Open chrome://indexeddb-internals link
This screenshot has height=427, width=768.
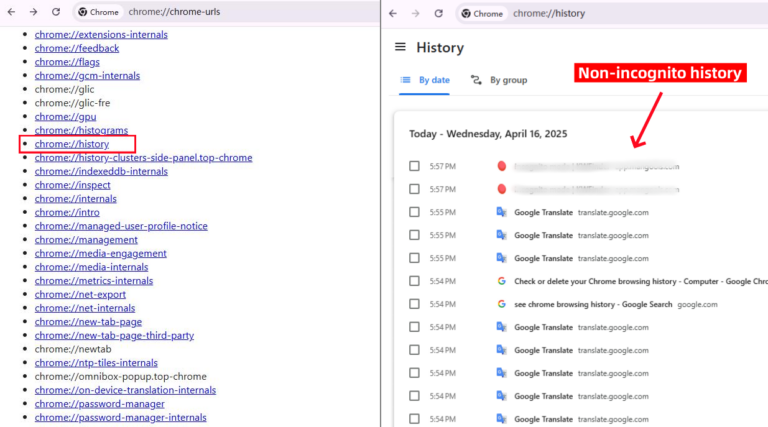101,171
